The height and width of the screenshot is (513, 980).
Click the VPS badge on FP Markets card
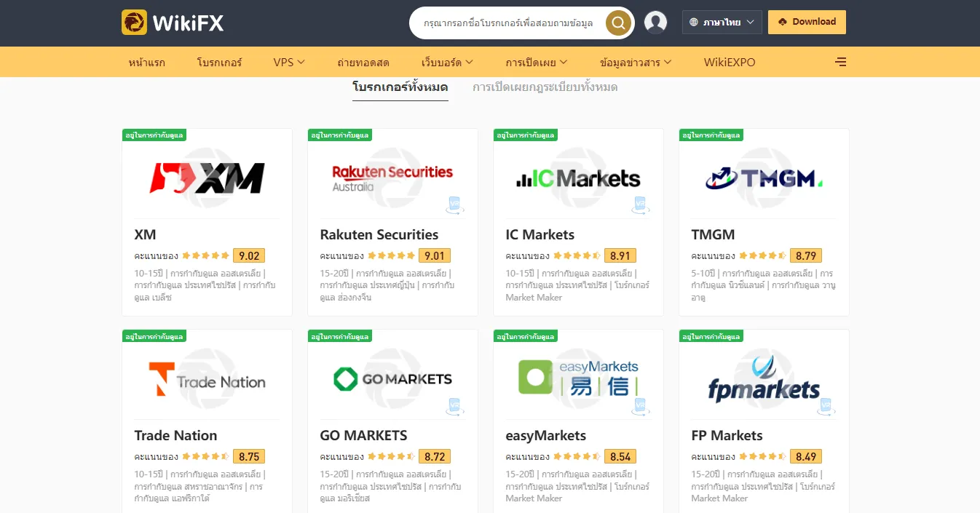826,406
